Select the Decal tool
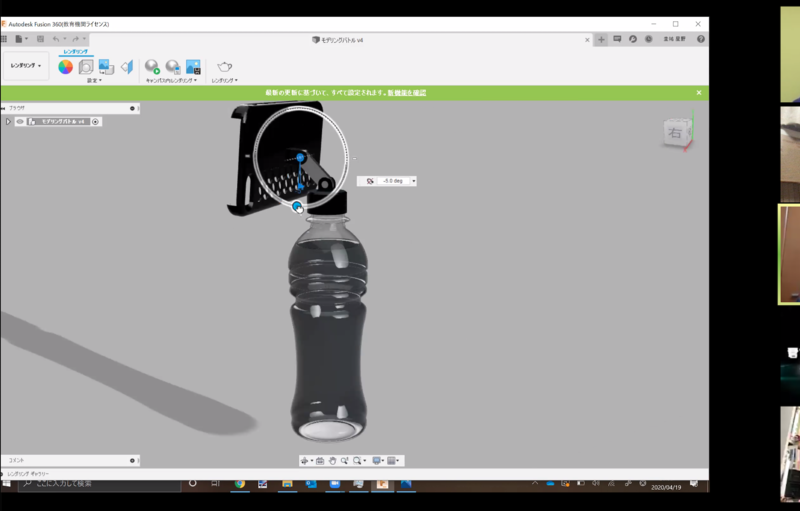The height and width of the screenshot is (511, 800). (106, 67)
